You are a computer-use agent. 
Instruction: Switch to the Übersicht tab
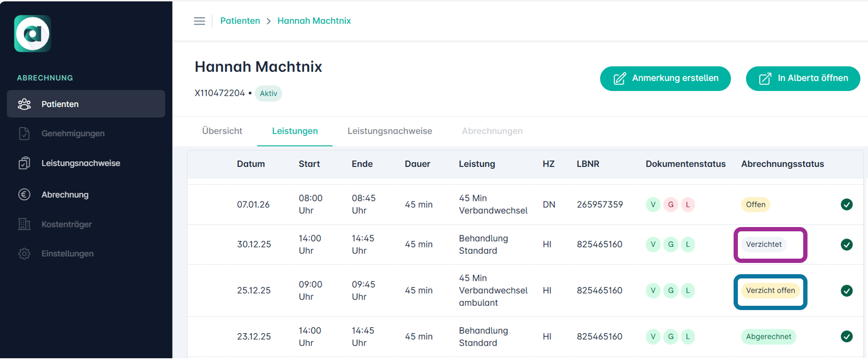222,131
